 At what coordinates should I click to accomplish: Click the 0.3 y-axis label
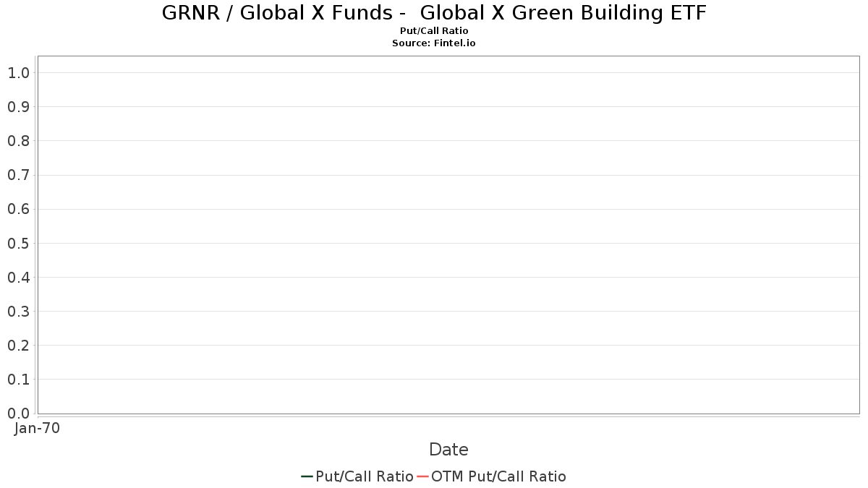(18, 311)
